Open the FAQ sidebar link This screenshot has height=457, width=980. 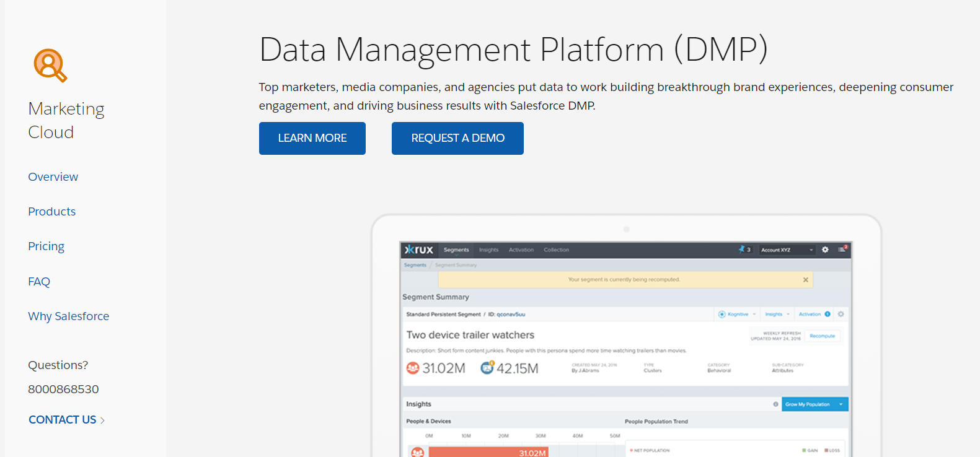coord(39,282)
